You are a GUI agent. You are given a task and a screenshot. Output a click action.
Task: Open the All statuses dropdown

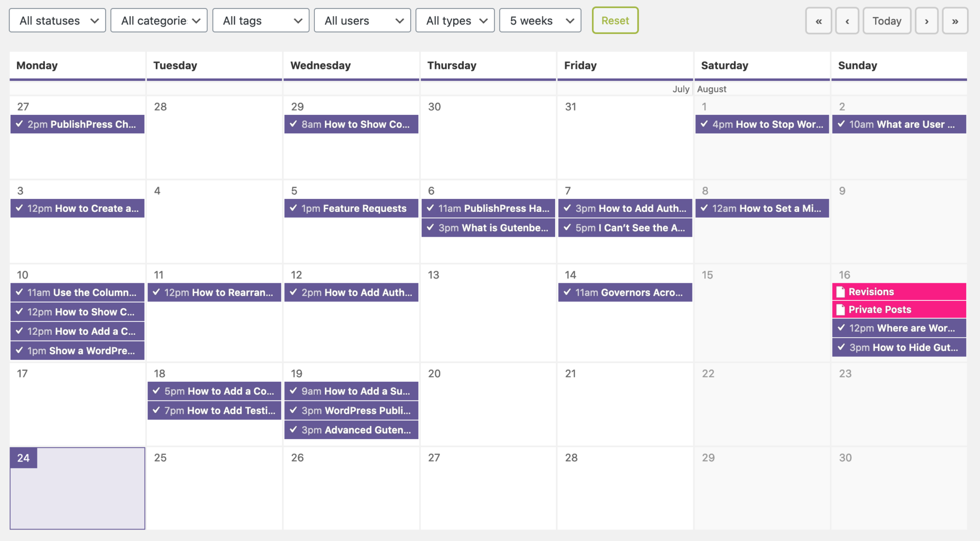tap(57, 21)
